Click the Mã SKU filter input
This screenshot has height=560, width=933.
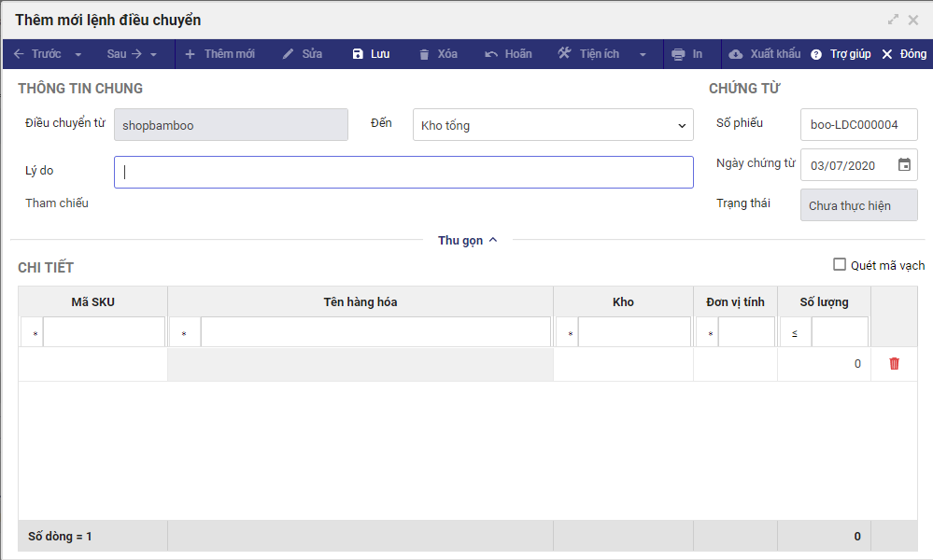tap(104, 332)
